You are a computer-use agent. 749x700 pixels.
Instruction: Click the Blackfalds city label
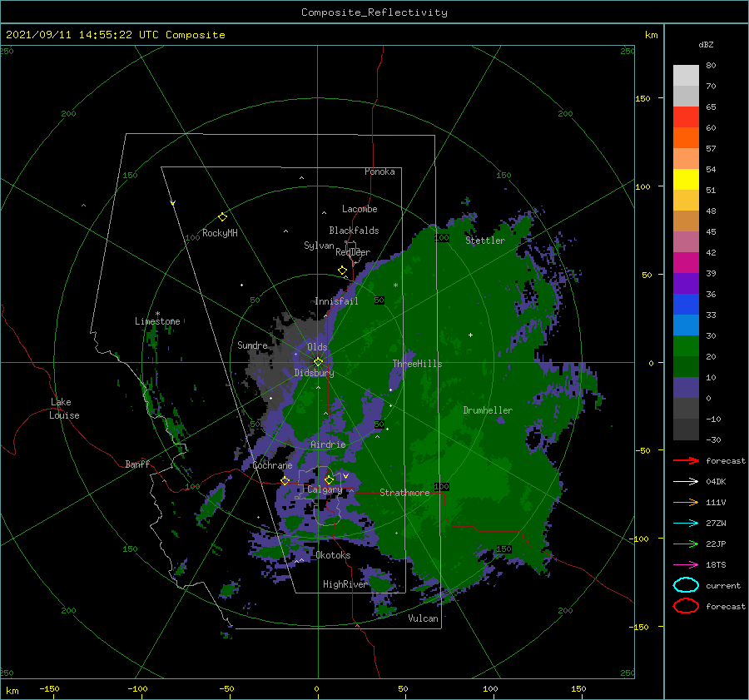354,231
